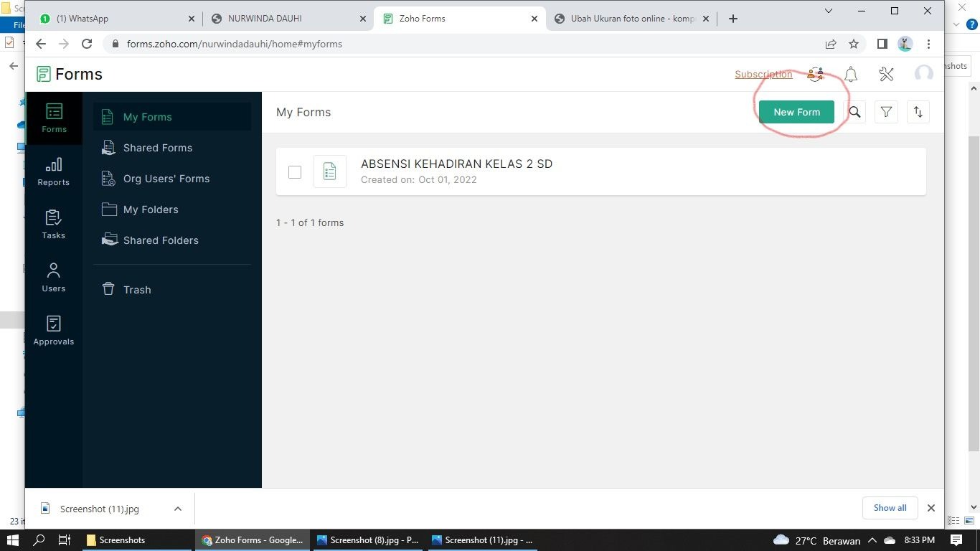Open the notifications bell
The image size is (980, 551).
tap(851, 74)
